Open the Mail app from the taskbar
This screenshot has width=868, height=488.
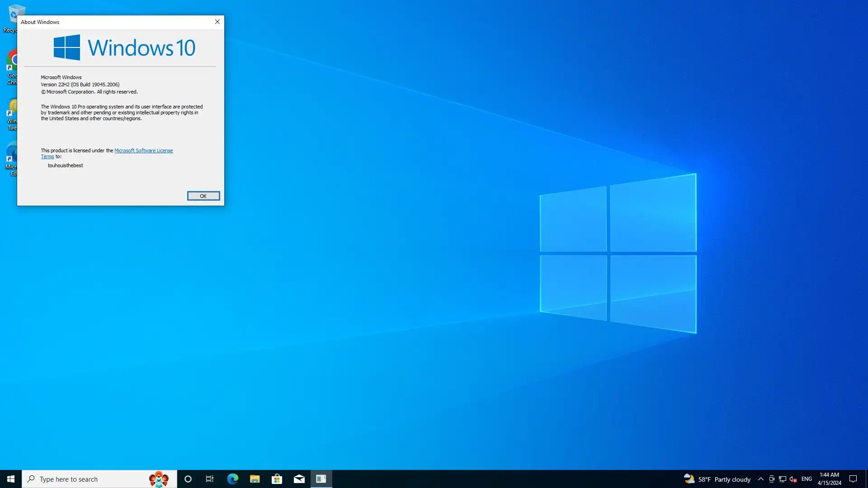[299, 479]
